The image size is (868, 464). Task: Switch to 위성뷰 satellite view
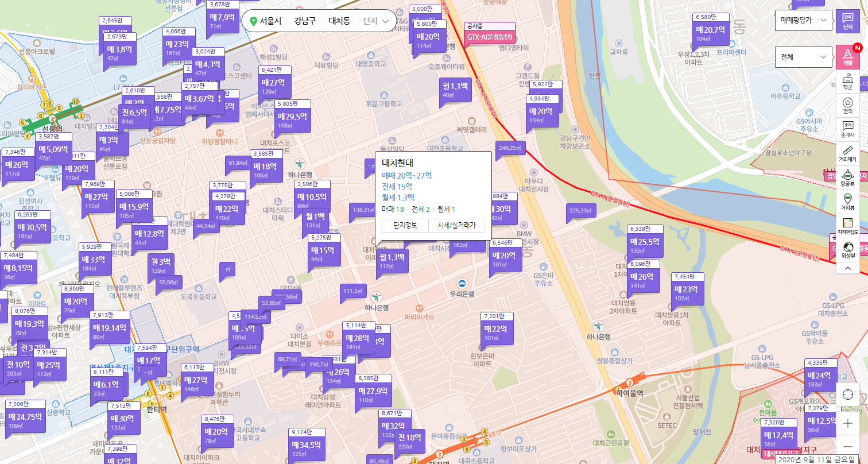(848, 250)
